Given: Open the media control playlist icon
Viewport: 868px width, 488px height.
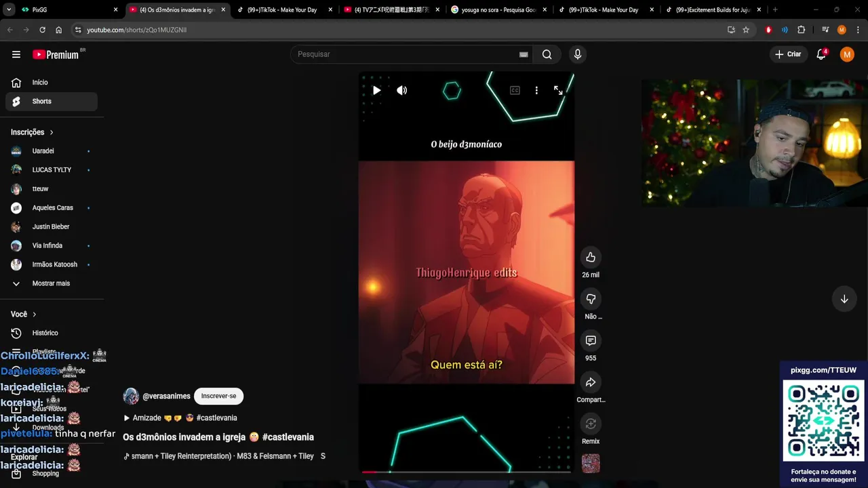Looking at the screenshot, I should coord(825,30).
